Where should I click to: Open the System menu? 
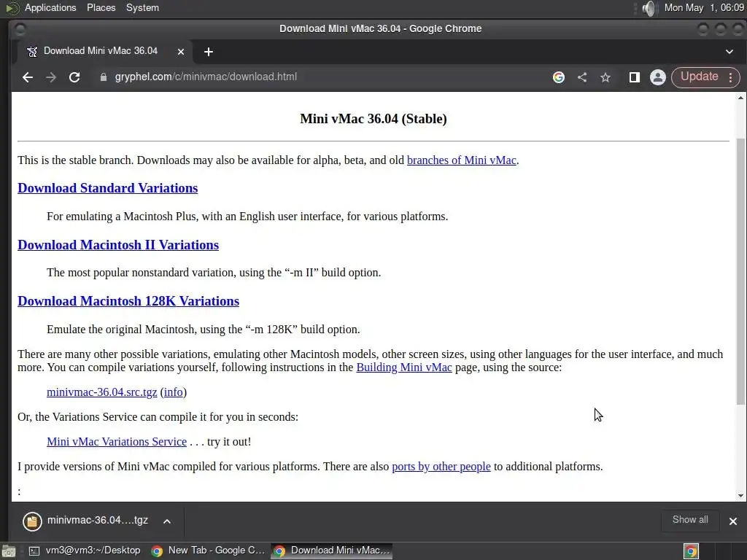coord(142,7)
